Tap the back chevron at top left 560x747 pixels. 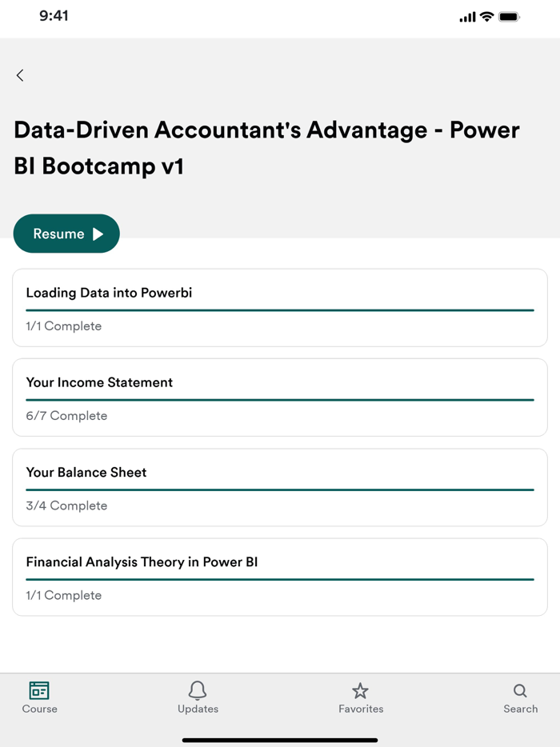(19, 75)
